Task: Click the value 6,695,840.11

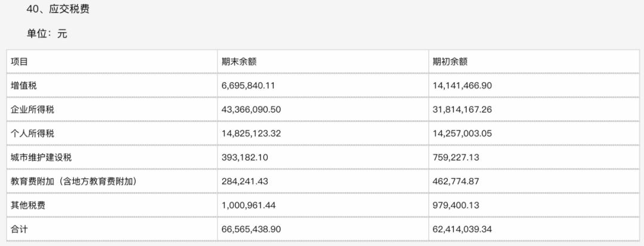Action: 248,86
